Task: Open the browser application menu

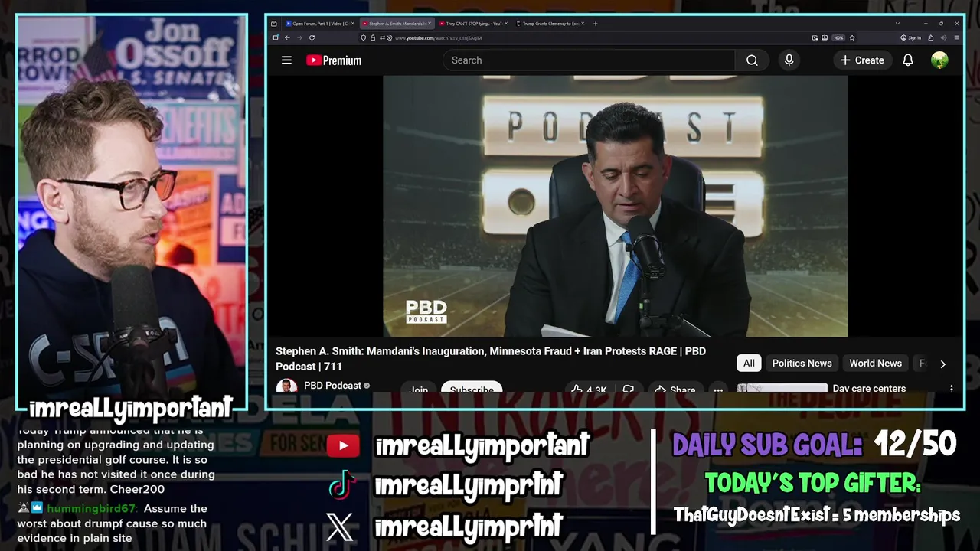Action: point(956,37)
